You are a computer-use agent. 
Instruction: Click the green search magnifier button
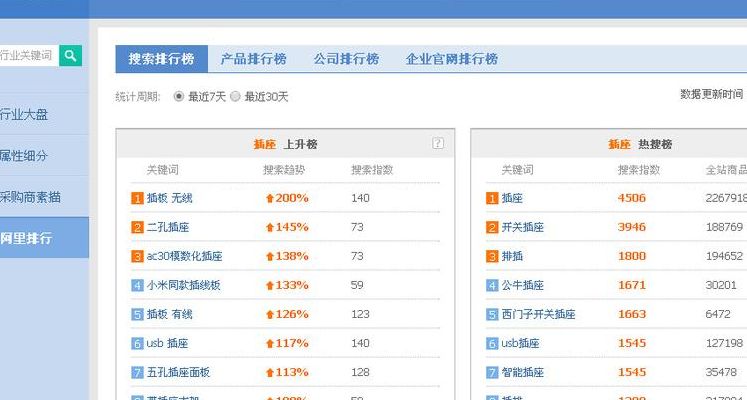pyautogui.click(x=71, y=56)
